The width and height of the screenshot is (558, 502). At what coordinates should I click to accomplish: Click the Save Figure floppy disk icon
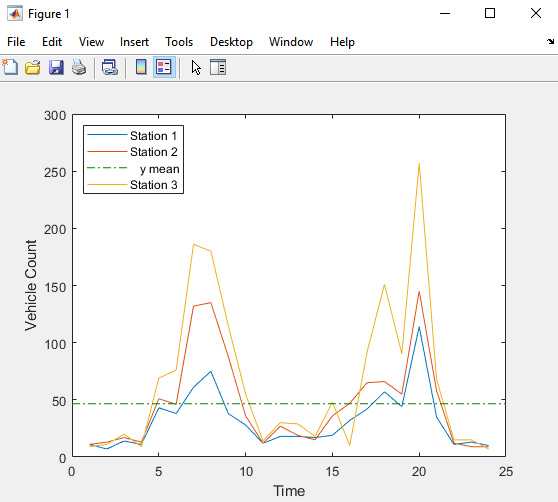[56, 67]
